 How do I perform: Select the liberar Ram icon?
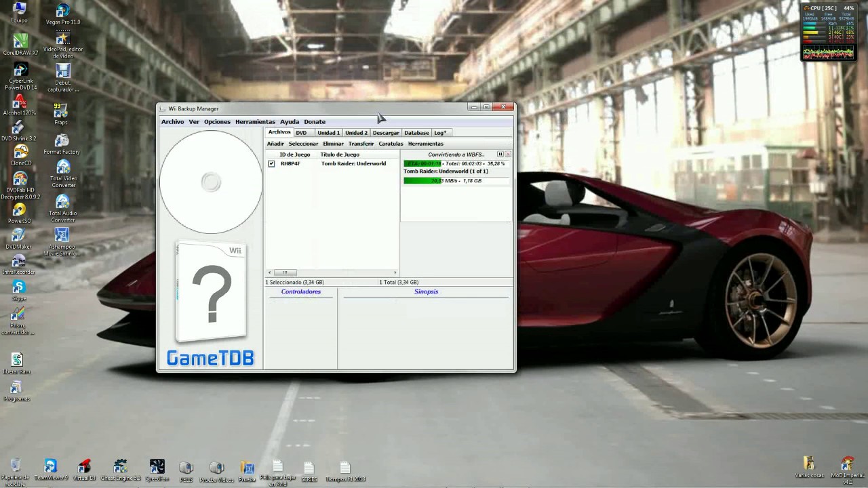click(17, 363)
